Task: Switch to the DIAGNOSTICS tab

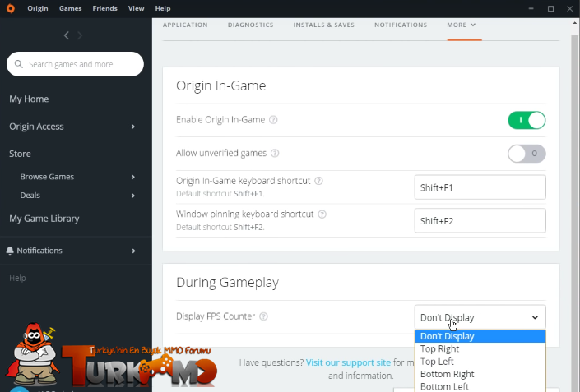Action: pyautogui.click(x=250, y=25)
